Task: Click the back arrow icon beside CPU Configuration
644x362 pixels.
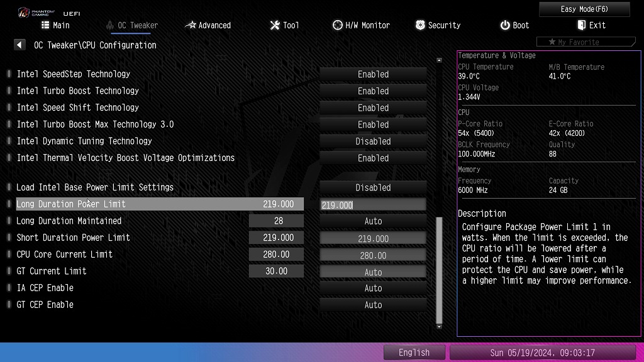Action: (19, 45)
